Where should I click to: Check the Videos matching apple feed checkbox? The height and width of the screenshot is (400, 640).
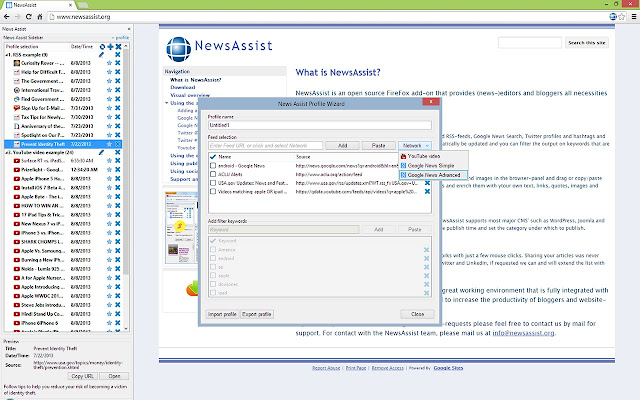click(x=213, y=191)
